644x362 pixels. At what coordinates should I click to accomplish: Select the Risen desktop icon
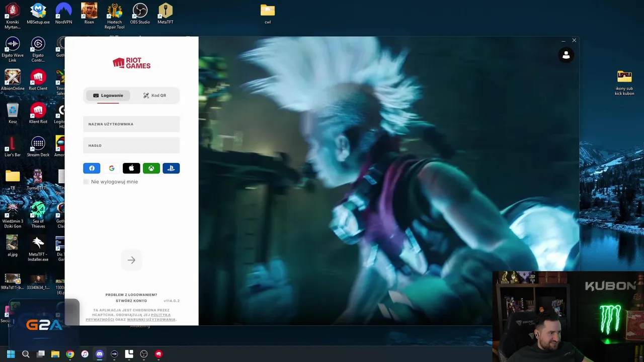(x=89, y=14)
